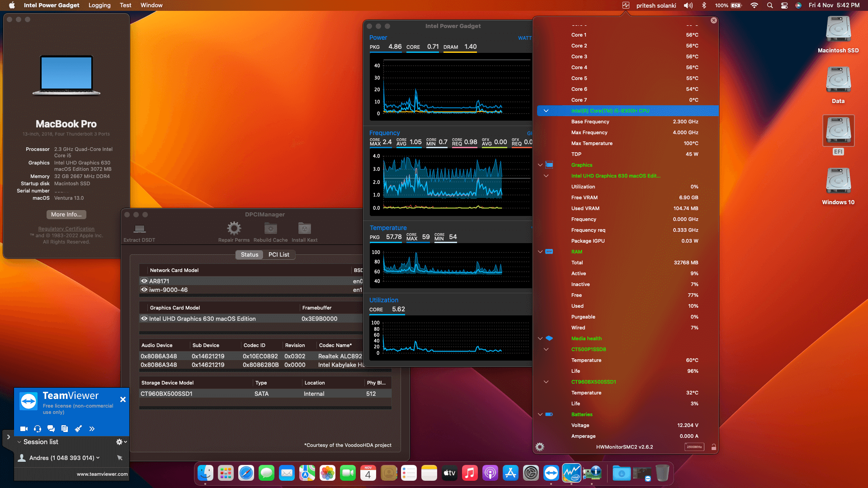Switch to the Status tab in DPCIManager
Screen dimensions: 868x488
250,255
